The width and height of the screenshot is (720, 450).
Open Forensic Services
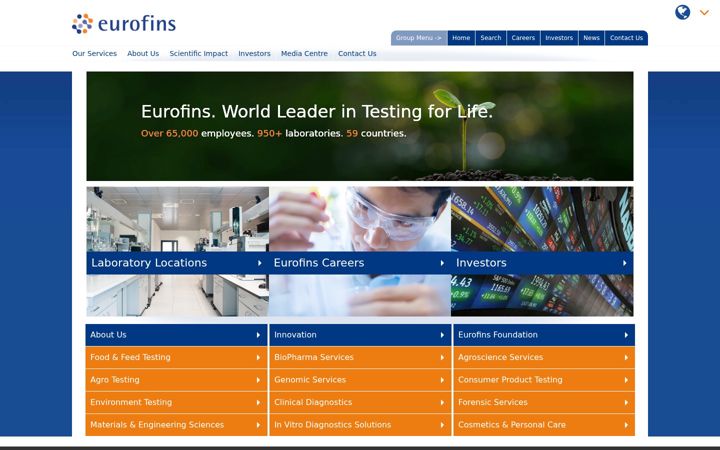tap(544, 403)
